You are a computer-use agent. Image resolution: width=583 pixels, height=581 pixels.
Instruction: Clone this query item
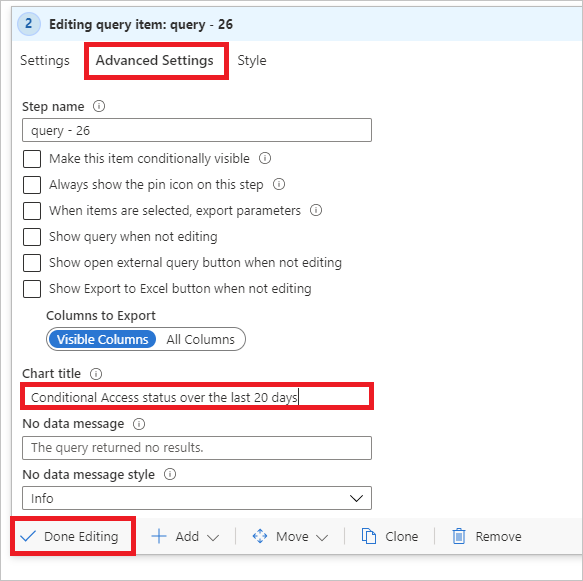(x=390, y=536)
